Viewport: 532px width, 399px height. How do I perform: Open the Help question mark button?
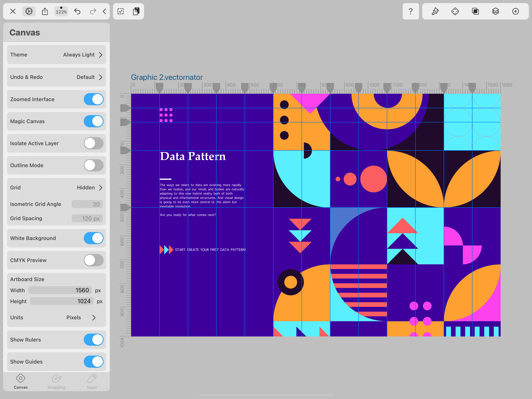click(410, 11)
